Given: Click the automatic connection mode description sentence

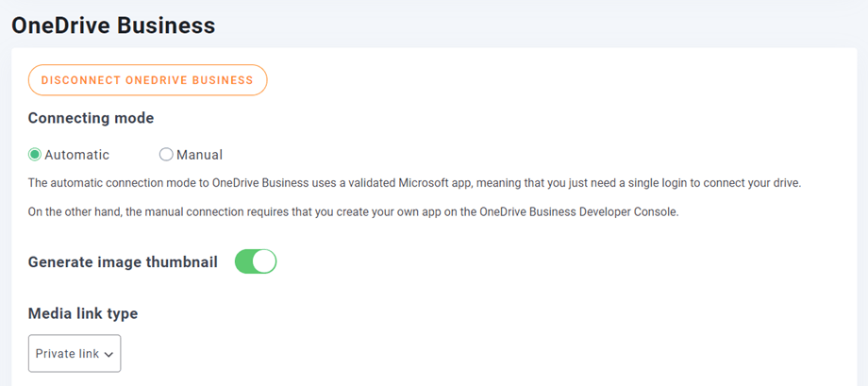Looking at the screenshot, I should [414, 182].
